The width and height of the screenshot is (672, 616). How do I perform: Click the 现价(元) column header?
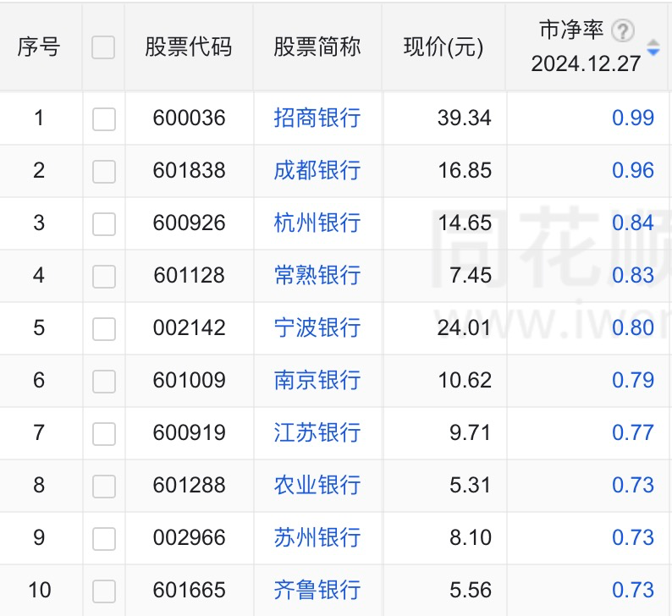[x=443, y=47]
